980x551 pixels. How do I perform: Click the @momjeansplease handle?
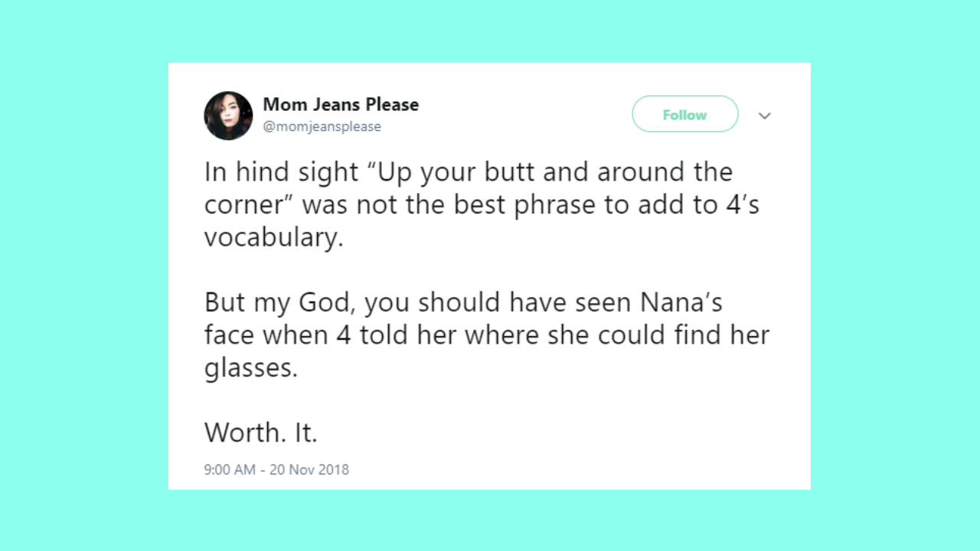click(322, 127)
